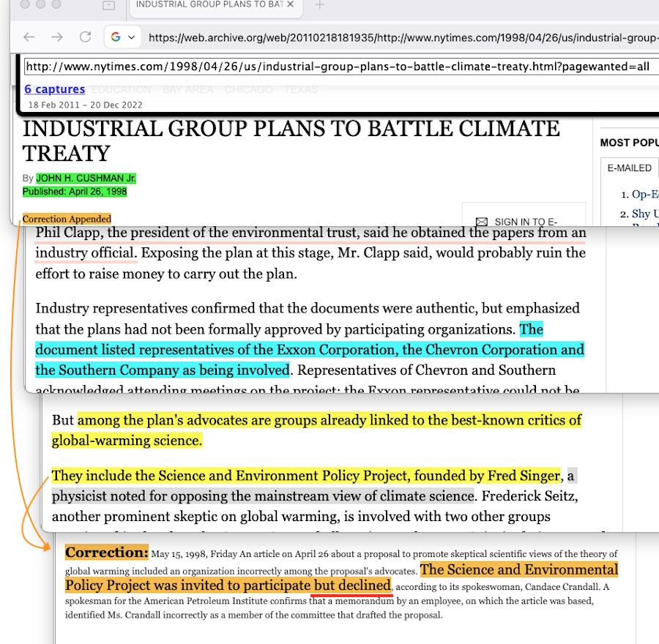Focus the Wayback Machine URL input field

[x=337, y=67]
